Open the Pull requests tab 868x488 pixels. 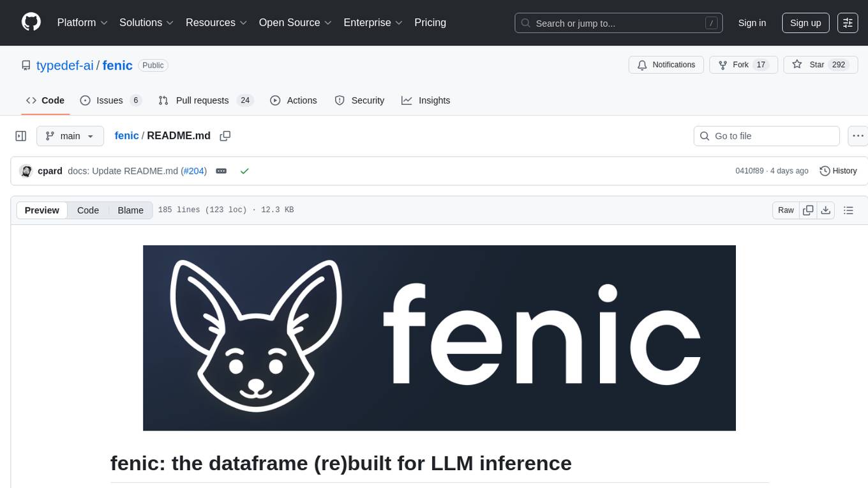pos(206,100)
